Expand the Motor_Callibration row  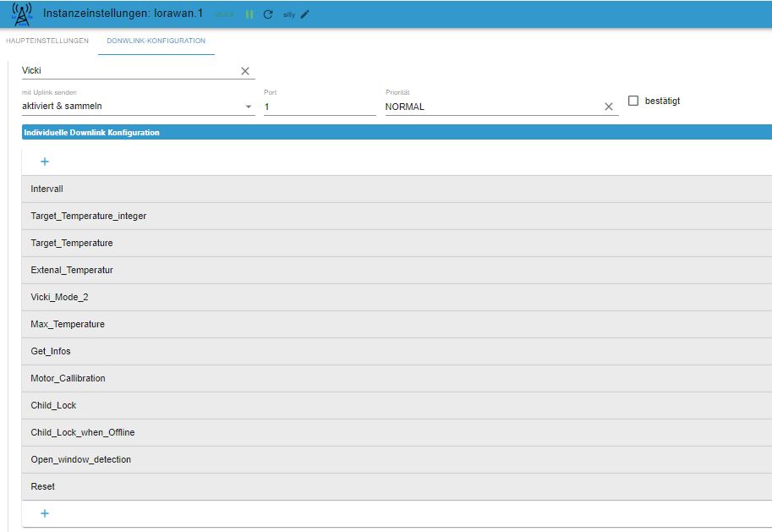397,378
